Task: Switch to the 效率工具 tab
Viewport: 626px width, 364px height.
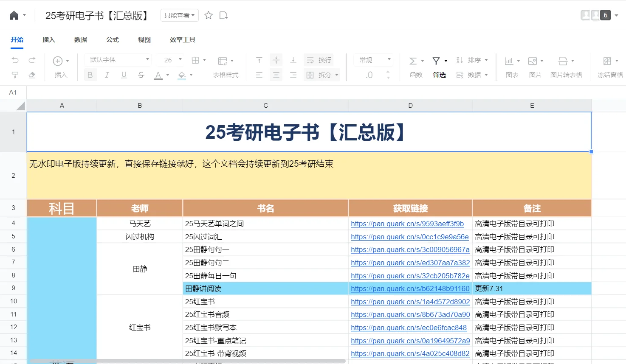Action: [183, 39]
